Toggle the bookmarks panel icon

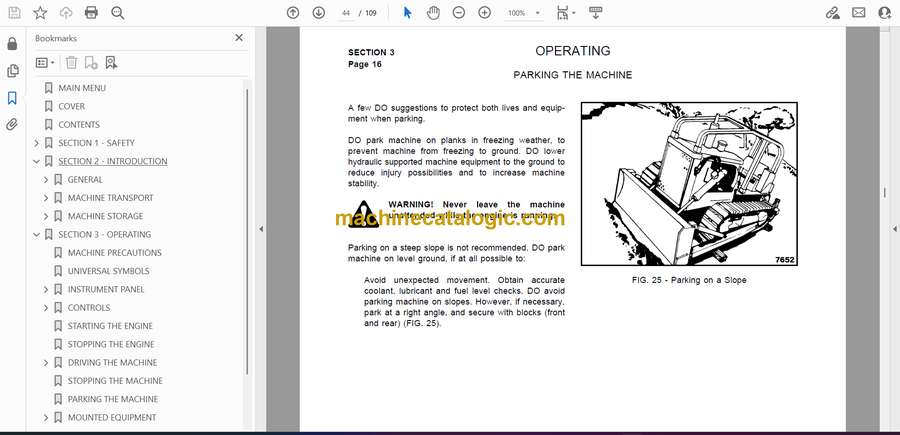[12, 98]
